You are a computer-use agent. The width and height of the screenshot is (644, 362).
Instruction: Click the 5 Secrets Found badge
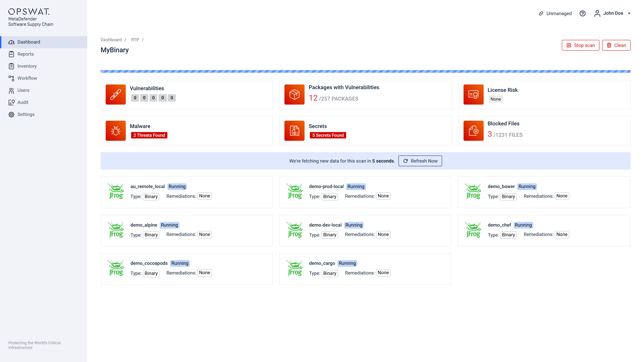point(328,135)
